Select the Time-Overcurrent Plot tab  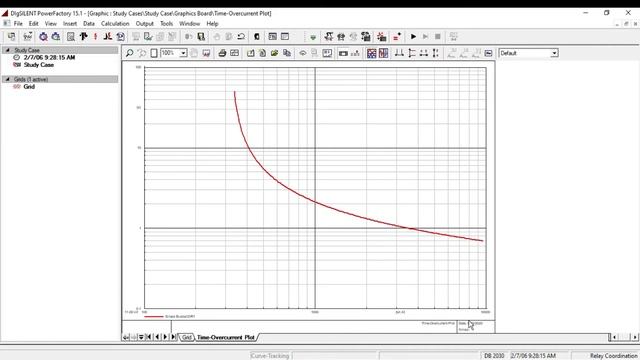[226, 337]
